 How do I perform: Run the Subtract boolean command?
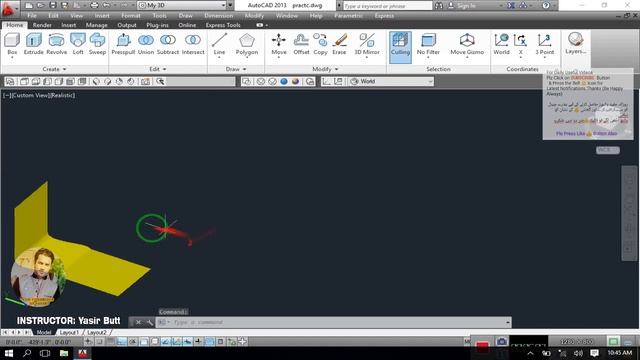(x=168, y=44)
